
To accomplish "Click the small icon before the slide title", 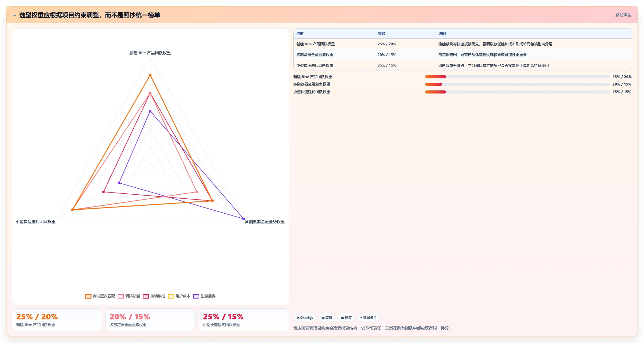I will (14, 15).
